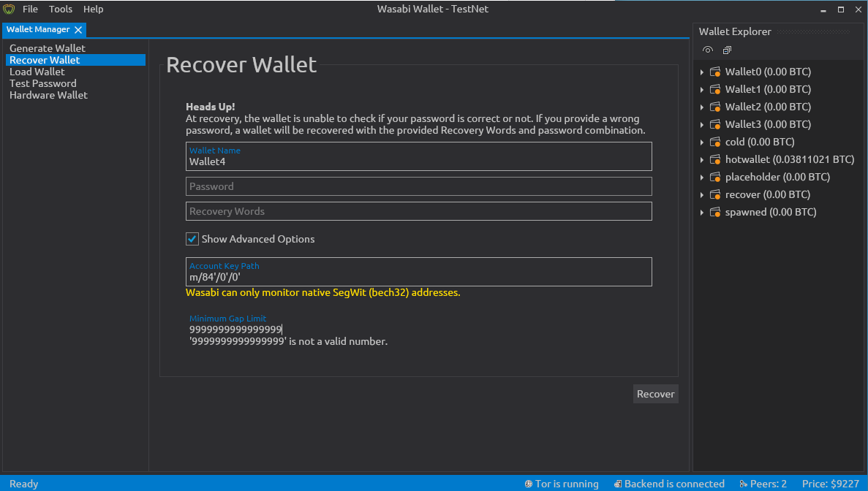Viewport: 868px width, 491px height.
Task: Focus the Wallet Name field
Action: 418,156
